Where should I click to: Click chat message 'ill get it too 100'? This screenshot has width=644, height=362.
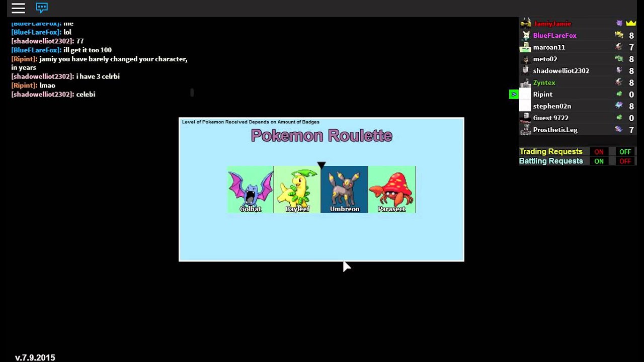click(x=88, y=50)
